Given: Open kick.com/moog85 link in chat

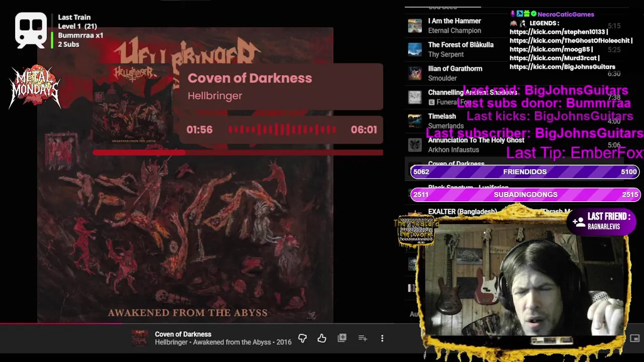Looking at the screenshot, I should tap(549, 49).
